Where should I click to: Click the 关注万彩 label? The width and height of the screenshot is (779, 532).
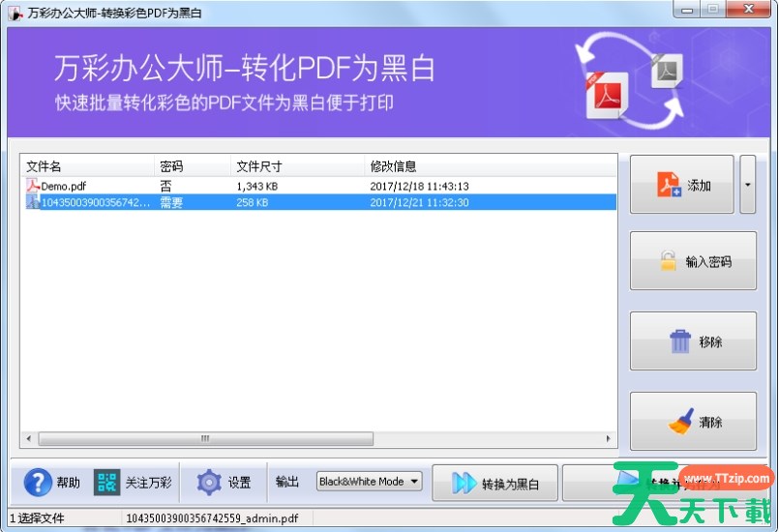[149, 483]
